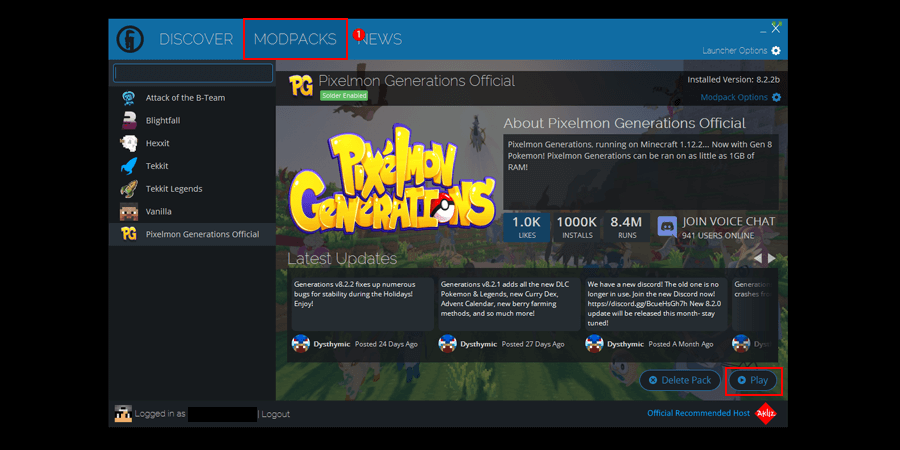Viewport: 900px width, 450px height.
Task: Open the new Discord announcement card
Action: click(x=656, y=304)
